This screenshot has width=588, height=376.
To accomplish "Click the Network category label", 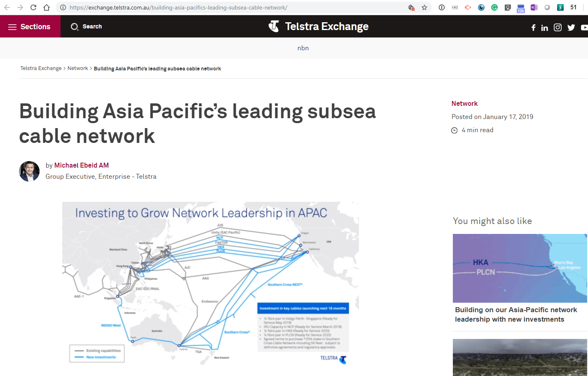I will coord(464,103).
